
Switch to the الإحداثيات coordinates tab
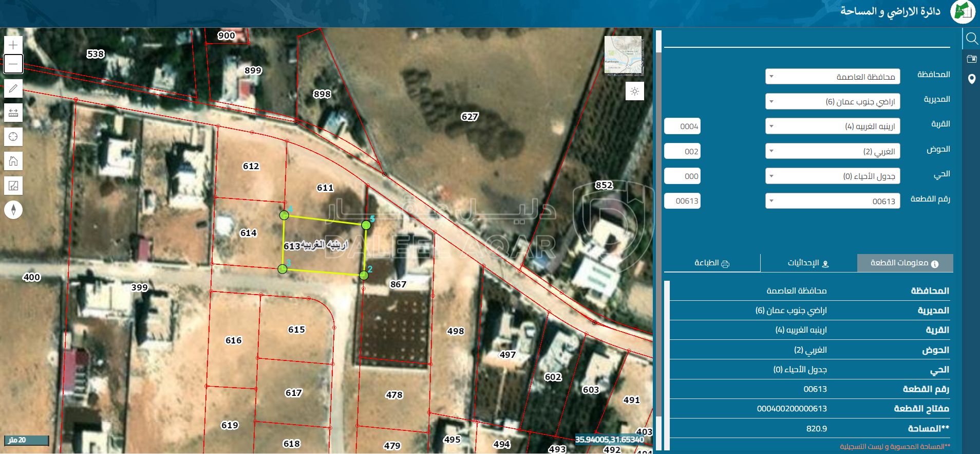tap(808, 263)
